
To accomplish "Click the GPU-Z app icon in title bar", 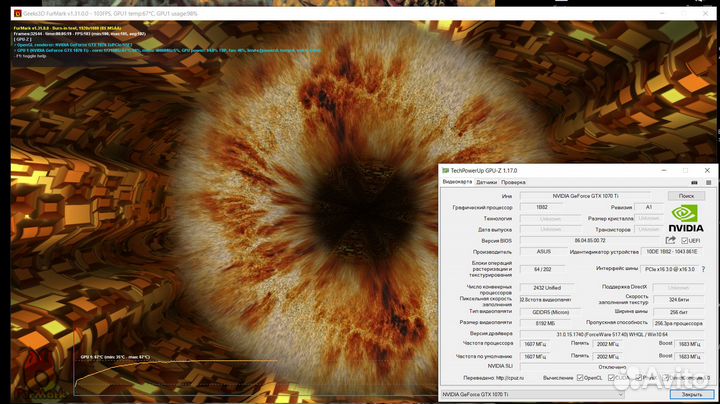I will pyautogui.click(x=445, y=170).
